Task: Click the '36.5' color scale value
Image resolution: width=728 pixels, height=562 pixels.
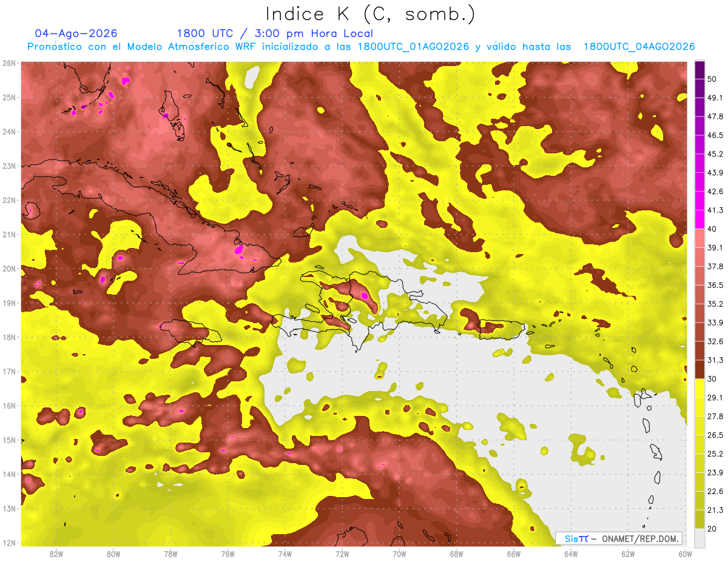Action: [715, 285]
